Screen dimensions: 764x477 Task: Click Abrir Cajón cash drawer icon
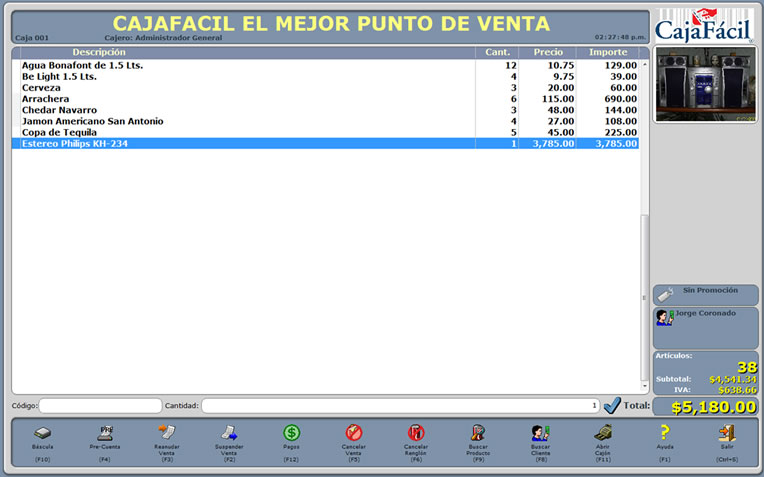tap(603, 433)
